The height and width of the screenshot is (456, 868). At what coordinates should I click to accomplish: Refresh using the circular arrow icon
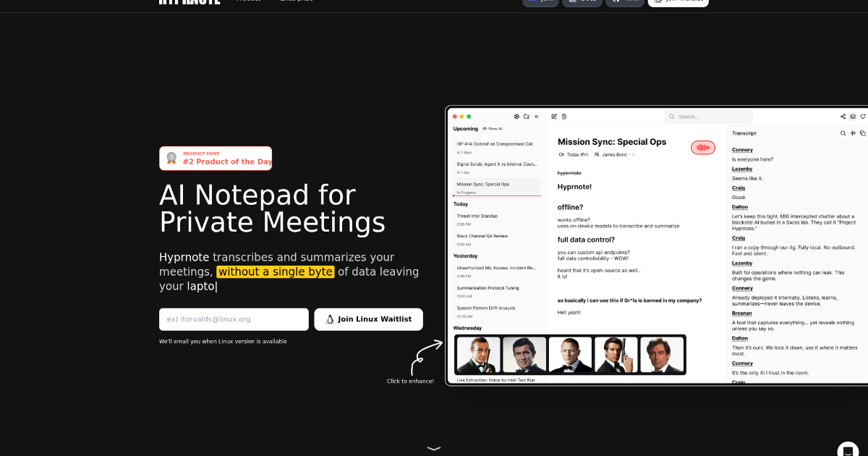pos(862,117)
